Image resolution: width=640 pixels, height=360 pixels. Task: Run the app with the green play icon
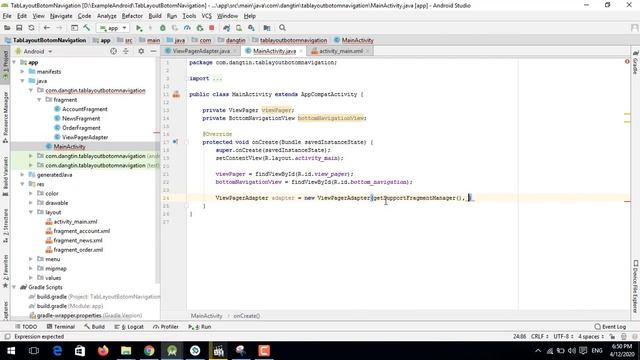139,28
